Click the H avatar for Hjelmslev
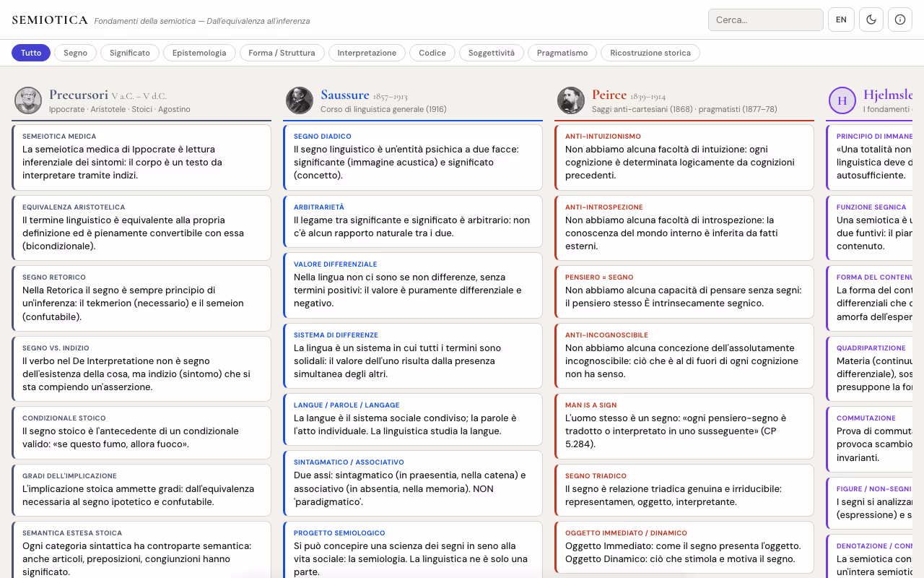The width and height of the screenshot is (924, 578). [x=842, y=100]
